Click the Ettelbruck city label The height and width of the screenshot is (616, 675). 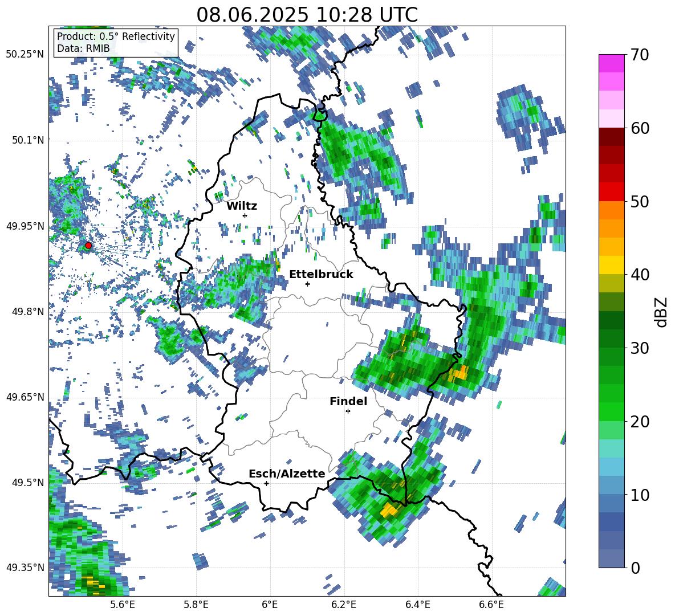(321, 275)
